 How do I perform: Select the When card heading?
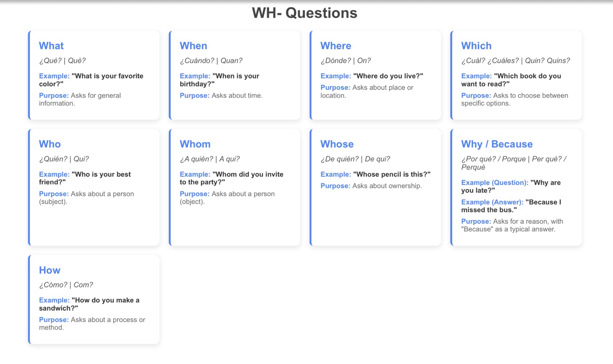coord(193,46)
